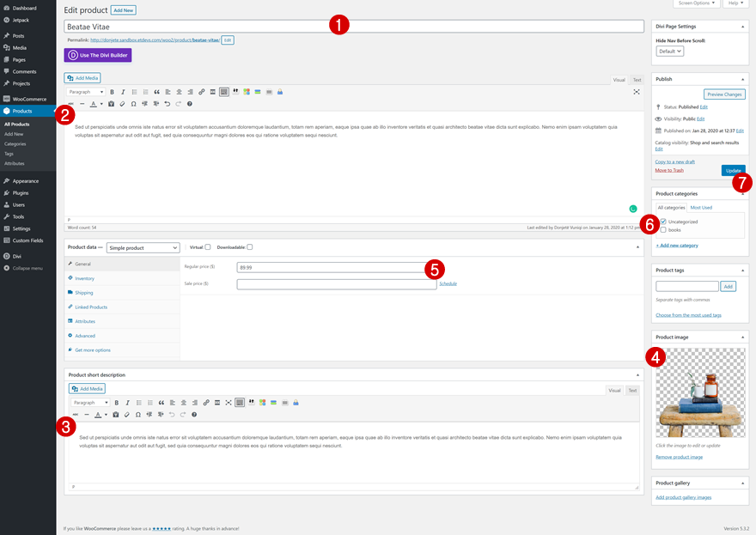Collapse the Product gallery panel

pyautogui.click(x=742, y=483)
